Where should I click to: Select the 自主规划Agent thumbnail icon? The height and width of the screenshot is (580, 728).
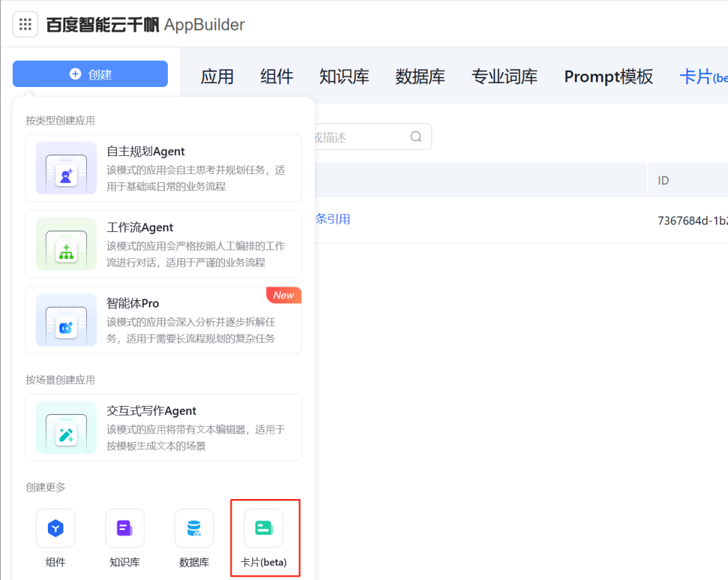(x=66, y=168)
